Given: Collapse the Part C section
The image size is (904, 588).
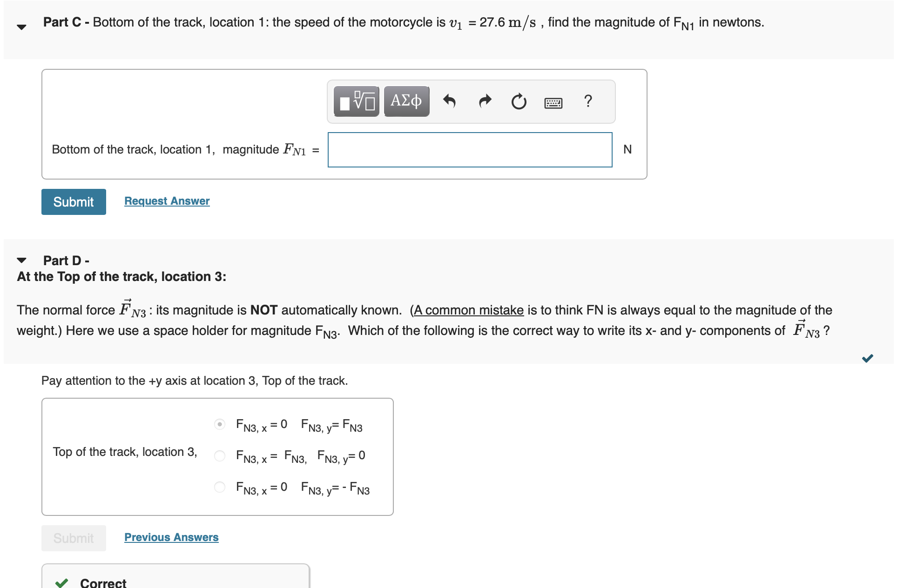Looking at the screenshot, I should click(21, 27).
